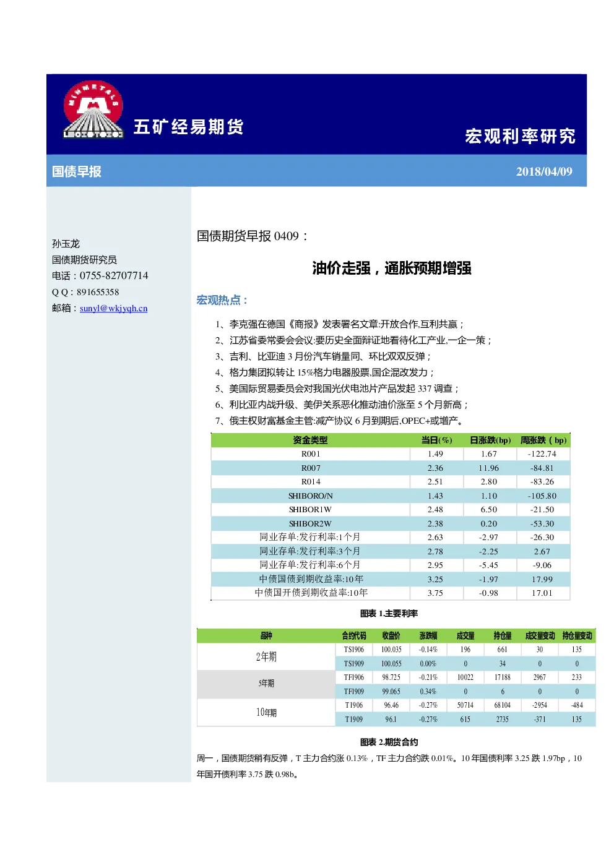The image size is (614, 868).
Task: Select the TF1906 open interest 17188
Action: pos(503,677)
